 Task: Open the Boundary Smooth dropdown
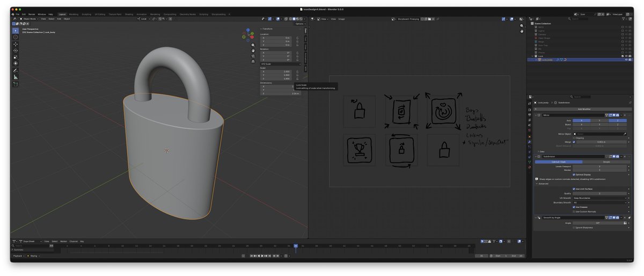(599, 202)
